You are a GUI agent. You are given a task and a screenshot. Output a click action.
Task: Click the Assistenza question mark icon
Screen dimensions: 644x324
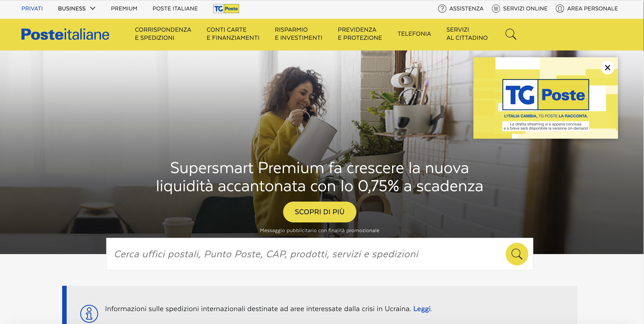[x=442, y=9]
